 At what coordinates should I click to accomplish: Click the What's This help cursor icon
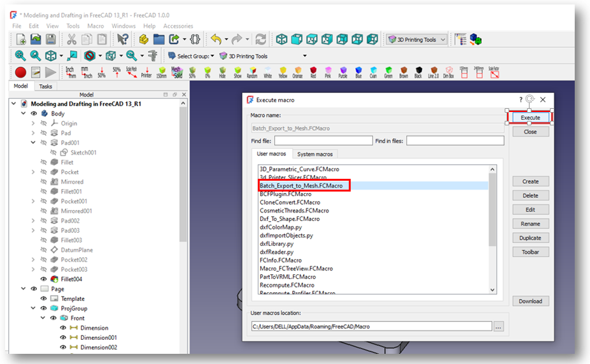(123, 39)
